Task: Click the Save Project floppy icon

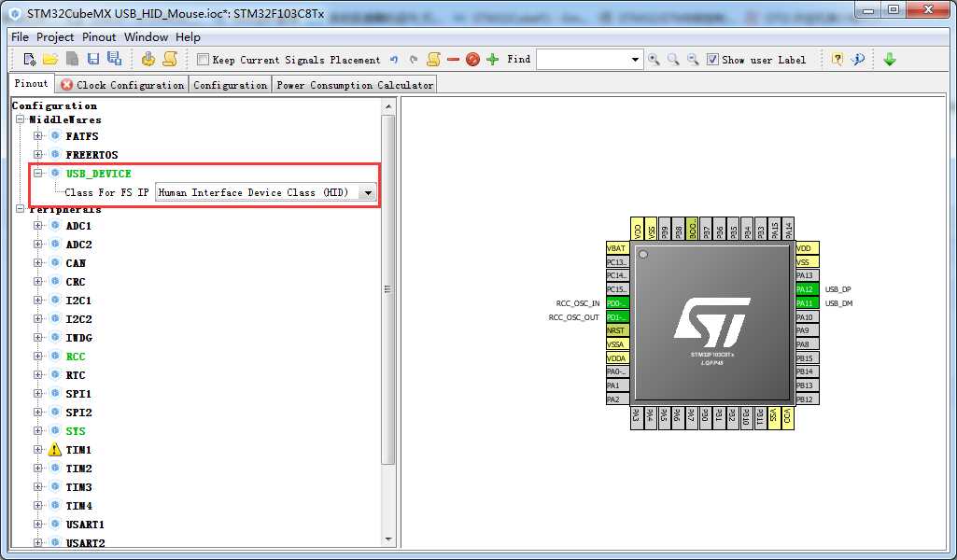Action: point(92,59)
